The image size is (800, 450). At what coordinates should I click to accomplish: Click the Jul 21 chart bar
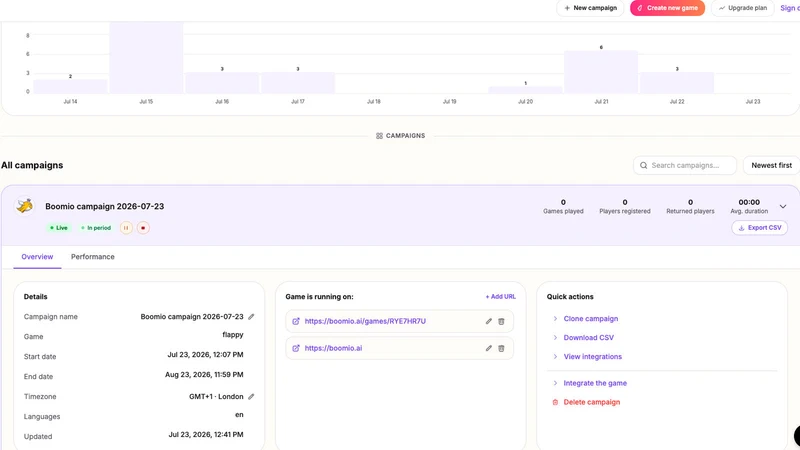[601, 72]
